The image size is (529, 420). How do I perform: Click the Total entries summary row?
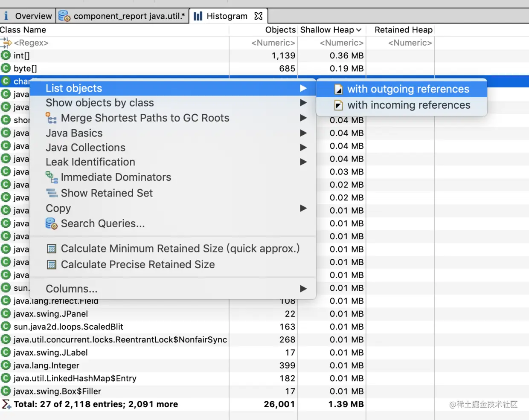(264, 404)
